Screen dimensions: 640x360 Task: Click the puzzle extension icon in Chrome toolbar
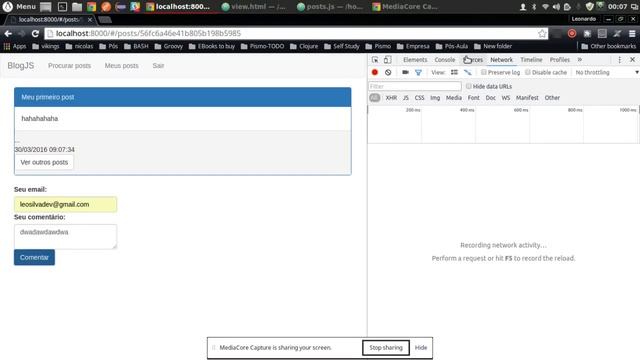(587, 33)
